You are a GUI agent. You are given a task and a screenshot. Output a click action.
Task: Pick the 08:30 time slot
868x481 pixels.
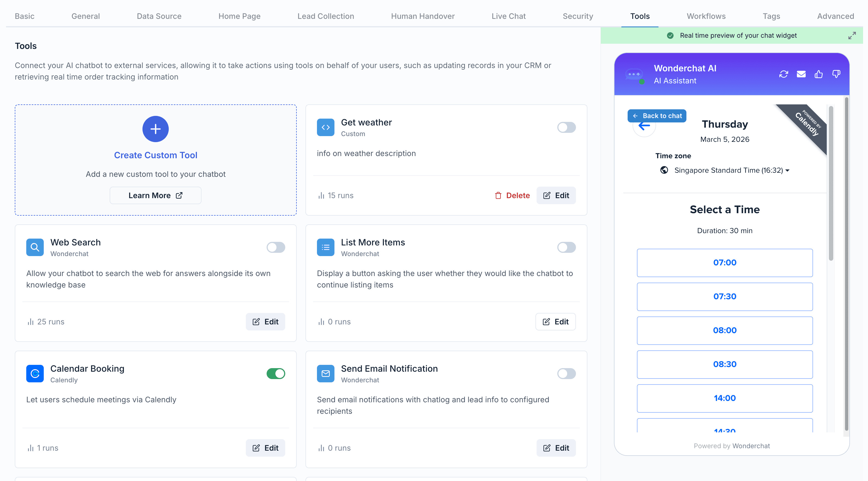tap(724, 365)
